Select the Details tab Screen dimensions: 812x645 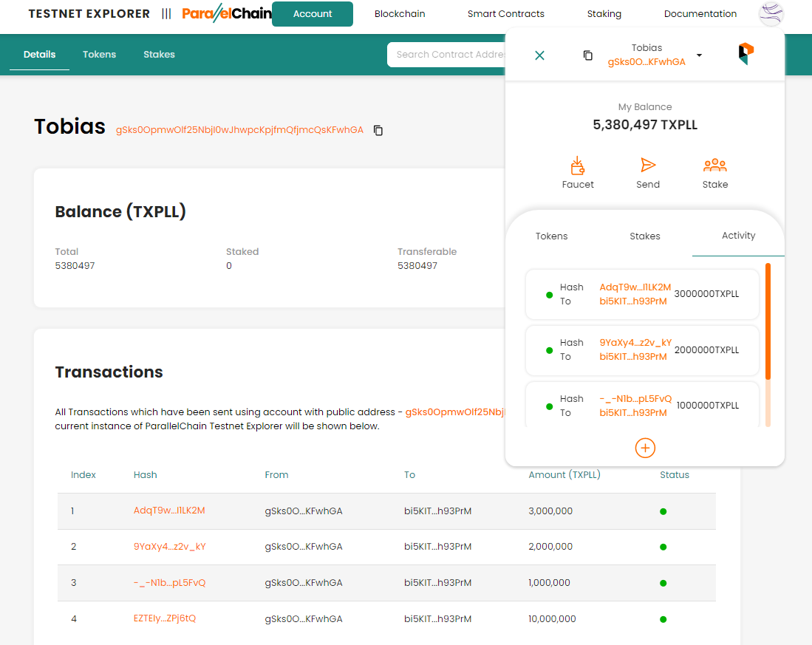[x=39, y=55]
